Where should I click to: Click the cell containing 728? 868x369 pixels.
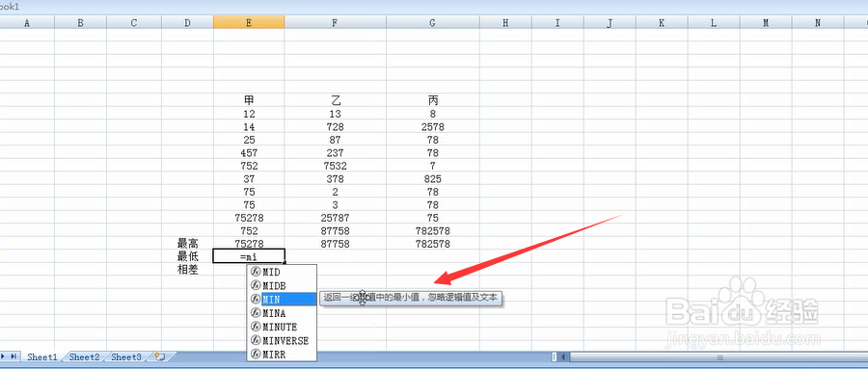click(x=336, y=126)
